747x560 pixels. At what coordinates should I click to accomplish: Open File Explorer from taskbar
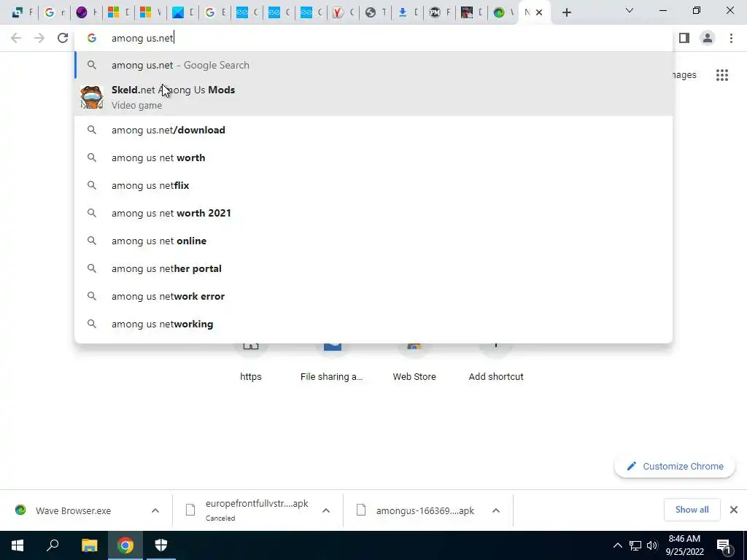click(x=89, y=545)
